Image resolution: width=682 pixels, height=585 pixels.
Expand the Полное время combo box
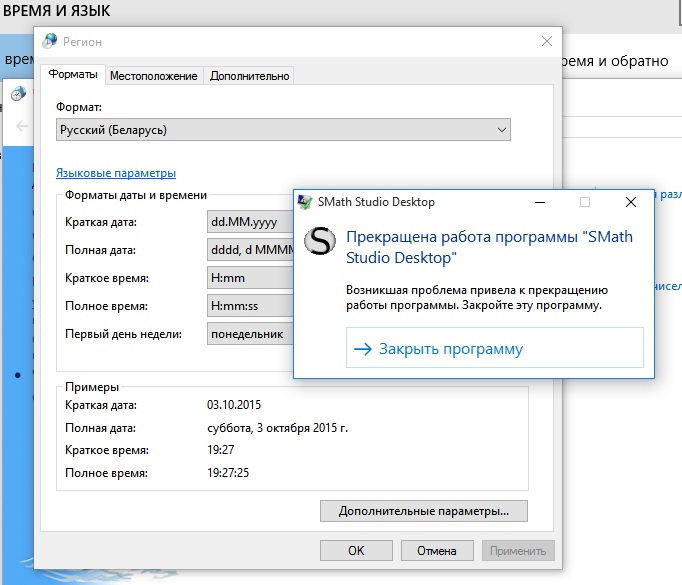coord(250,306)
